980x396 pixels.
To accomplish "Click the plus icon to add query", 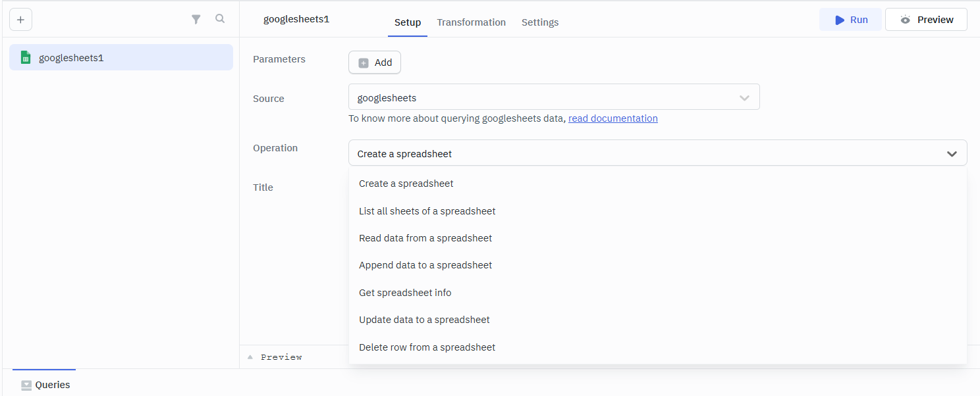I will [20, 20].
